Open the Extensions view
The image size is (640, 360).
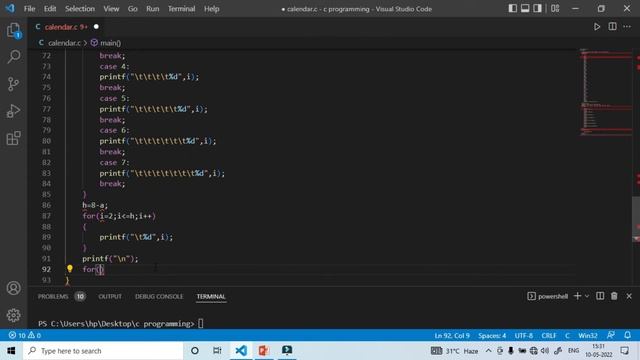pyautogui.click(x=13, y=138)
